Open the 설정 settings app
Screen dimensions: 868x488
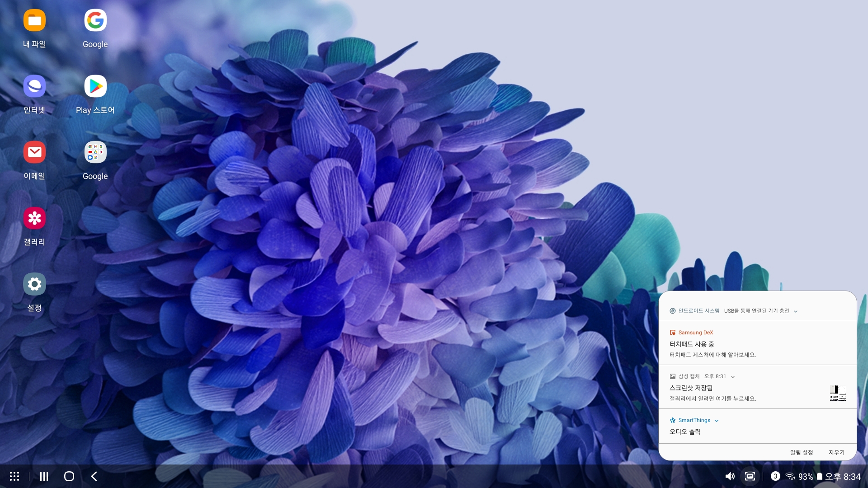click(x=34, y=284)
